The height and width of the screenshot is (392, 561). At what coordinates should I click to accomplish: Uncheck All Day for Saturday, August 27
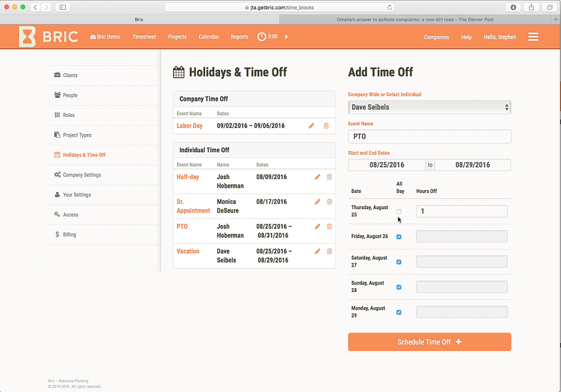point(399,262)
